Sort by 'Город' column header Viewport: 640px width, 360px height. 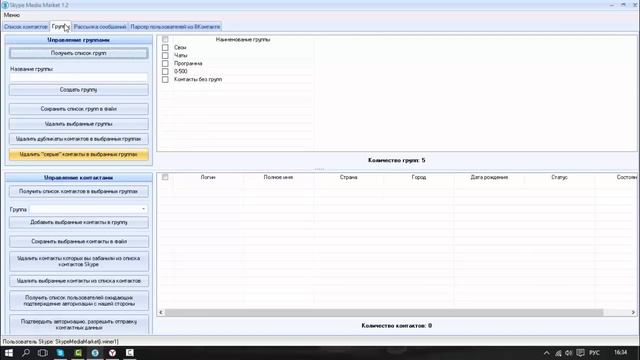click(419, 177)
